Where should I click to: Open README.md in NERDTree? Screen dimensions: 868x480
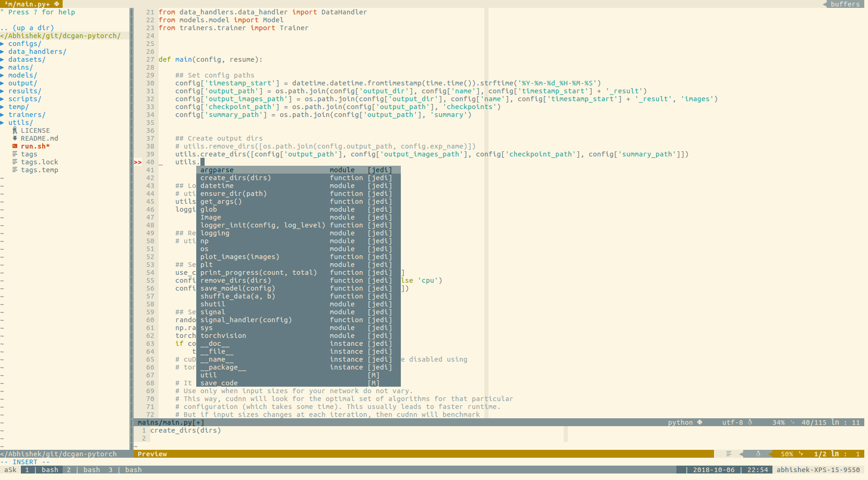pos(39,138)
